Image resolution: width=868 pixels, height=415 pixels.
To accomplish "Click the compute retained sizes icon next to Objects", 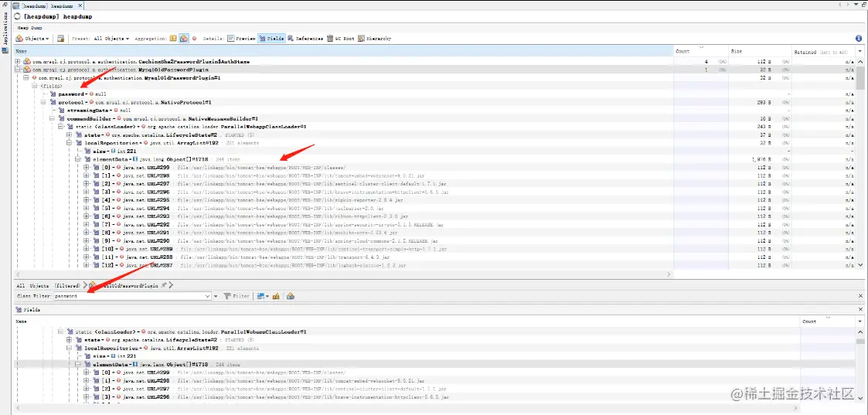I will click(x=61, y=39).
